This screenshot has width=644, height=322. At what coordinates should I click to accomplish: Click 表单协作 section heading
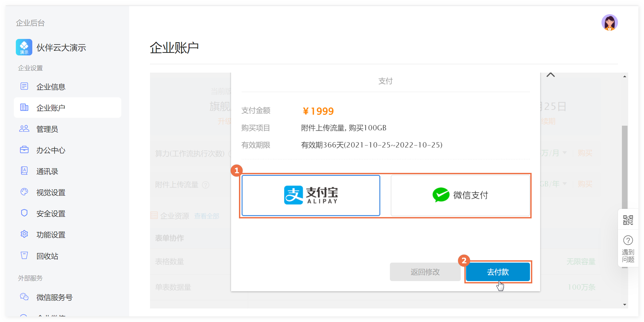(x=169, y=238)
